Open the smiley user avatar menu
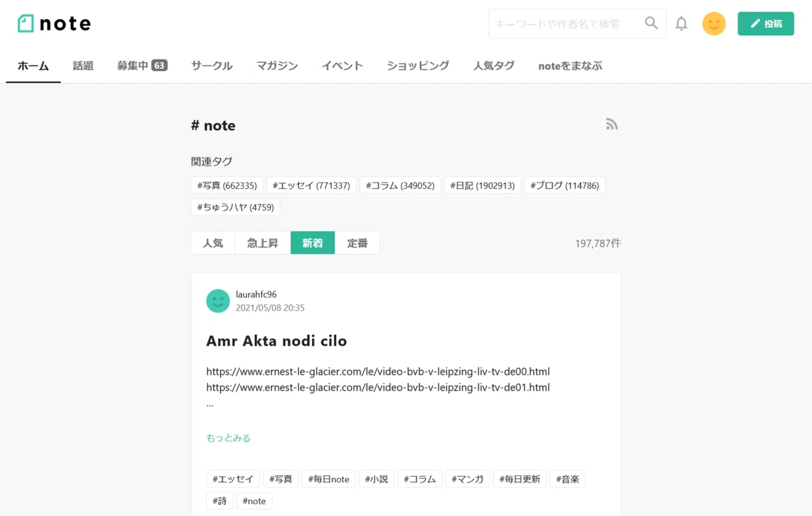The image size is (812, 516). (x=714, y=24)
